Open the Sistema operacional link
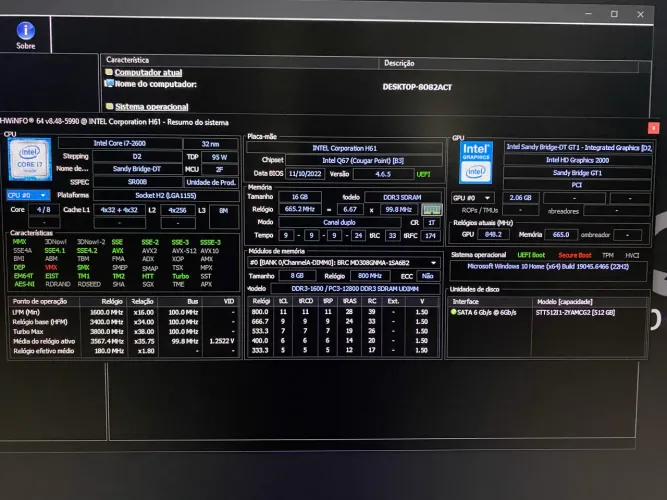667x500 pixels. 151,107
